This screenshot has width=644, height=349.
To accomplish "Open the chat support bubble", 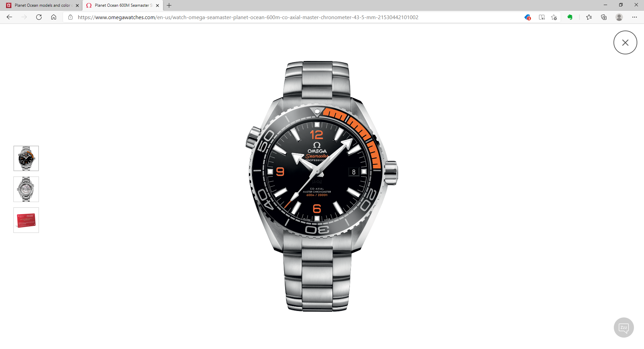I will (624, 328).
